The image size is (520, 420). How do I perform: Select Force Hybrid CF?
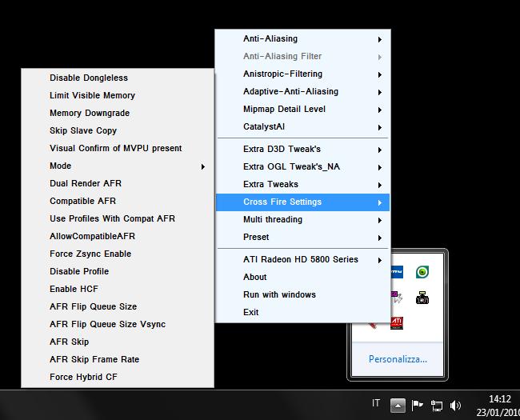(118, 377)
